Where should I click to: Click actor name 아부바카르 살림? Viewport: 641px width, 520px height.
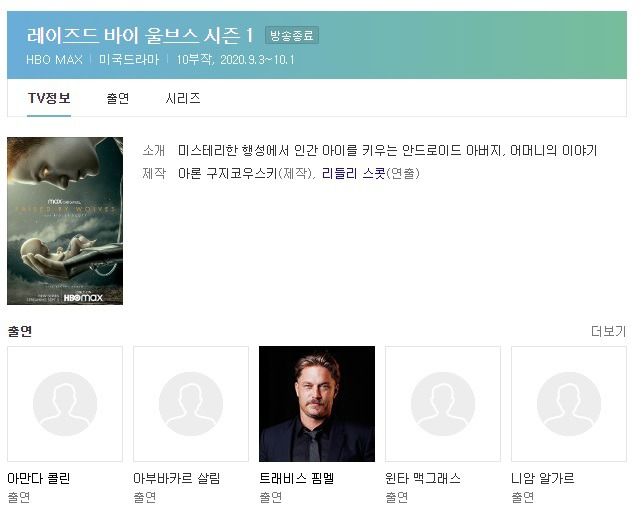click(177, 478)
